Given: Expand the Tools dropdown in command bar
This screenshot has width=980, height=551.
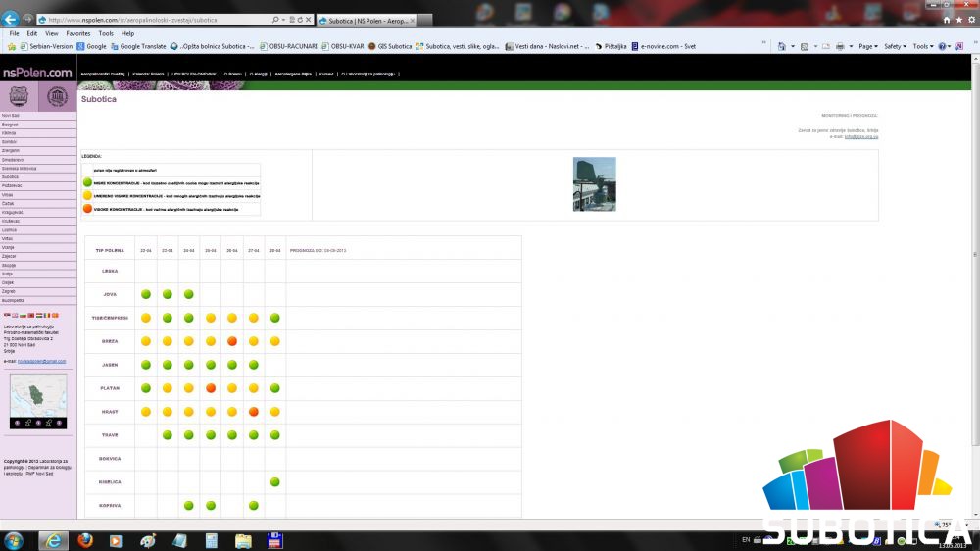Looking at the screenshot, I should (923, 46).
